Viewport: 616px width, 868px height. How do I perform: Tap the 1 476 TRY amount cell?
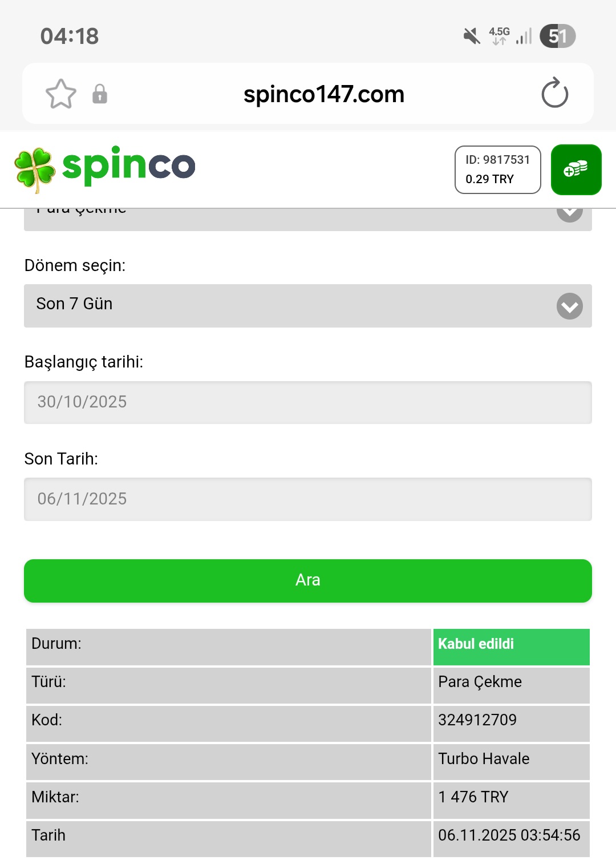(511, 797)
